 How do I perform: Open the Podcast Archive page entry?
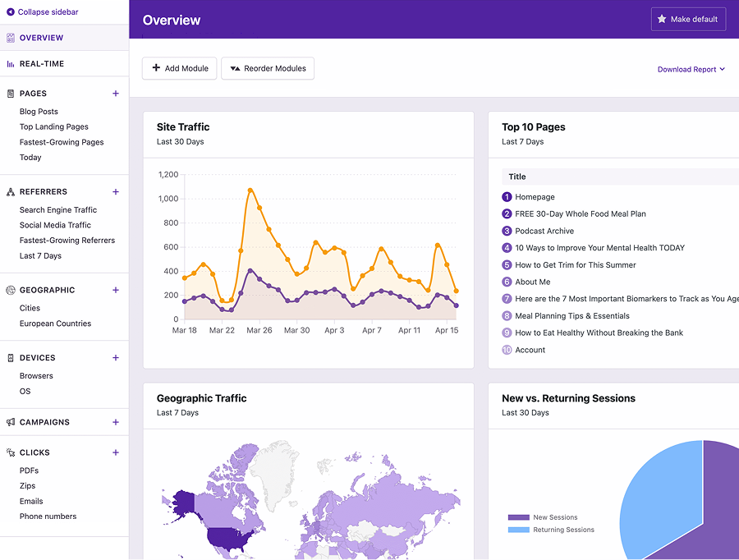(x=544, y=231)
